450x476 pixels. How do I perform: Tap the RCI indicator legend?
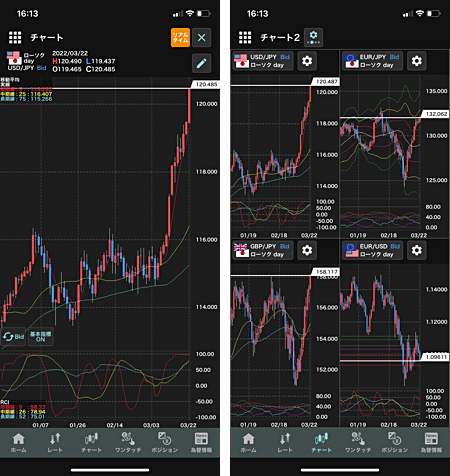click(22, 410)
